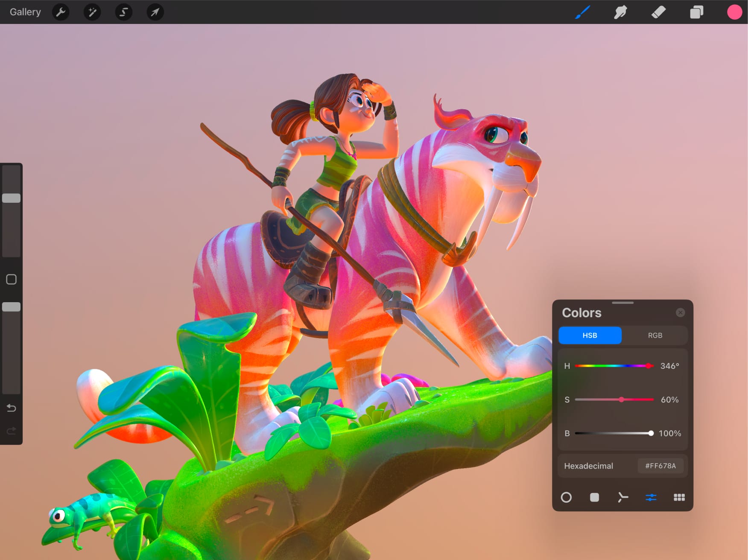Select the Value sliders color mode
This screenshot has height=560, width=748.
[651, 497]
